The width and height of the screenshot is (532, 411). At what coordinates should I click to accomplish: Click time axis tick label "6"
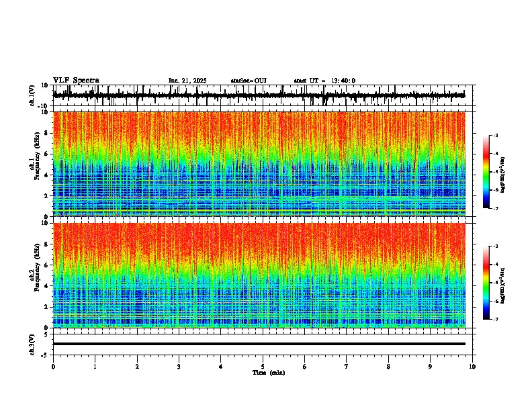[305, 367]
